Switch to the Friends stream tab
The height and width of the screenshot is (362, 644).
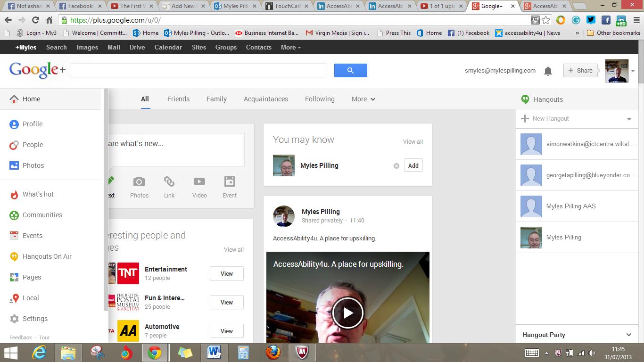178,99
